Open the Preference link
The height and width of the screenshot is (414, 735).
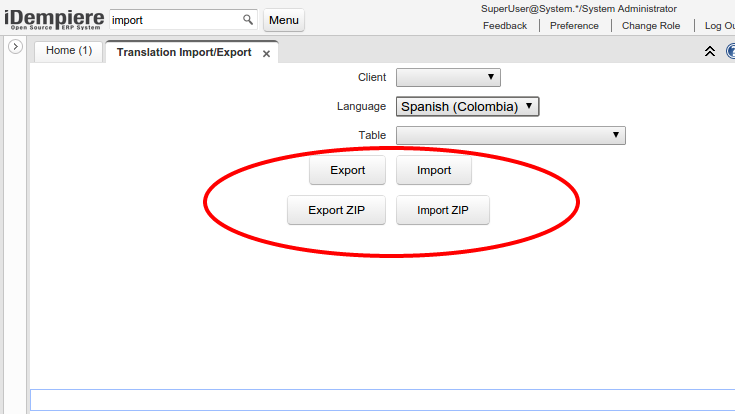point(574,26)
